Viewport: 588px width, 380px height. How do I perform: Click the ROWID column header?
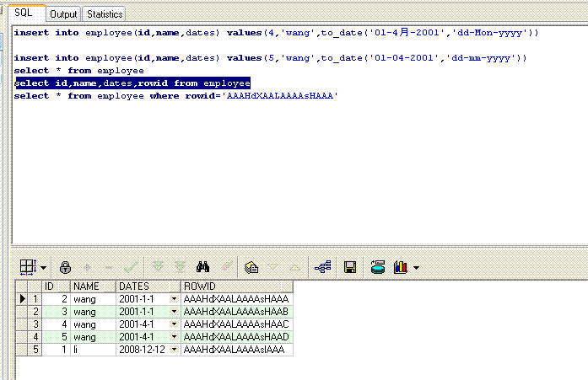(236, 286)
